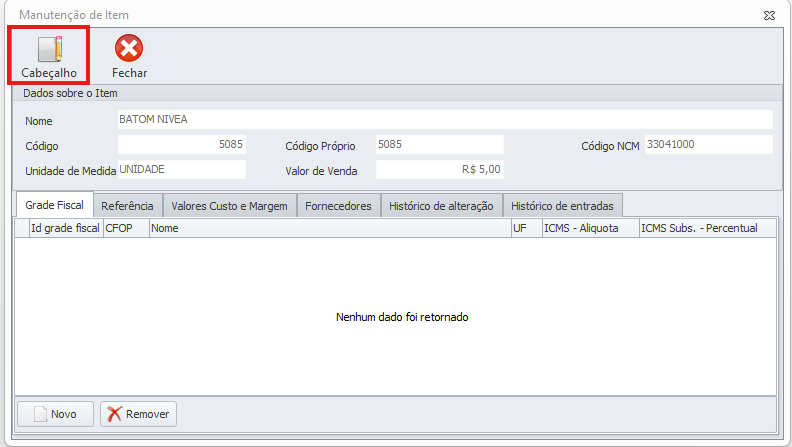Click the Unidade de Medida field
Viewport: 792px width, 447px height.
[x=181, y=170]
